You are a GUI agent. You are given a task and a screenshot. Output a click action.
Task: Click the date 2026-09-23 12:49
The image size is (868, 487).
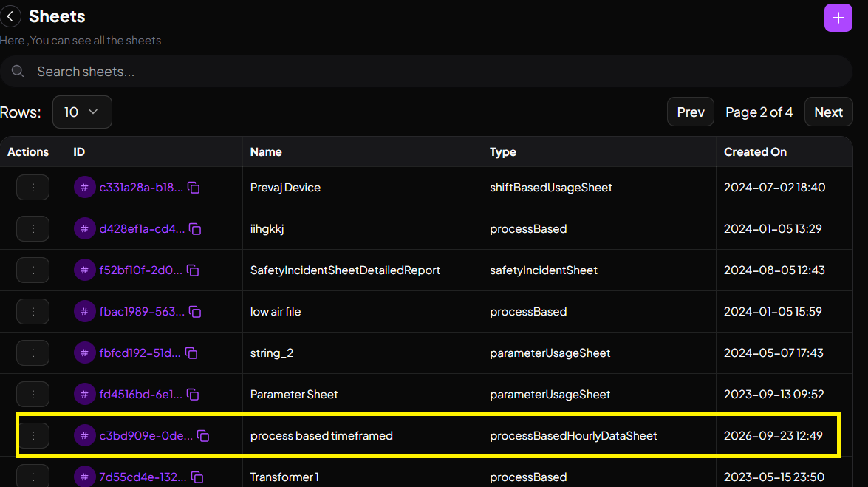(773, 435)
